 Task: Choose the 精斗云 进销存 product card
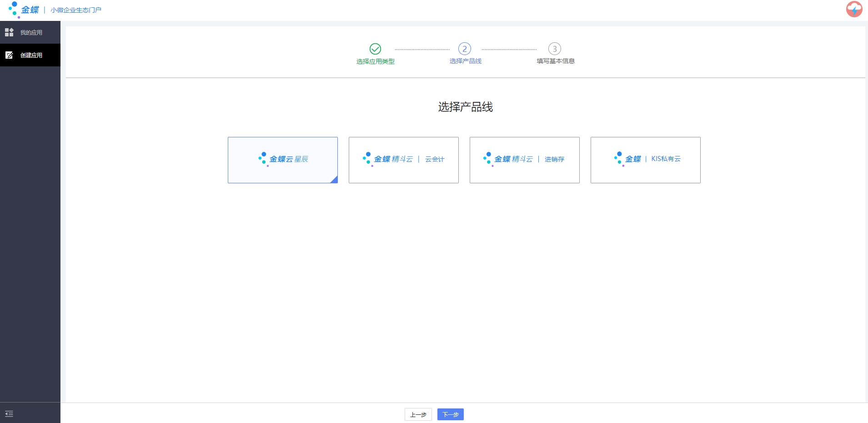point(524,160)
